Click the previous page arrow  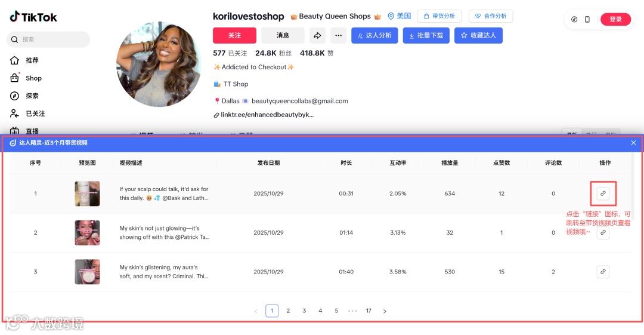(x=256, y=311)
